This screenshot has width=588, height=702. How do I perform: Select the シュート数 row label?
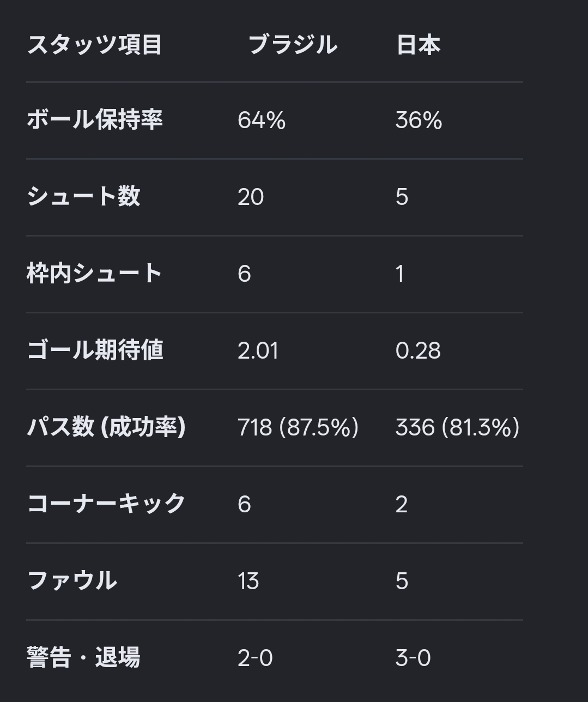coord(83,196)
